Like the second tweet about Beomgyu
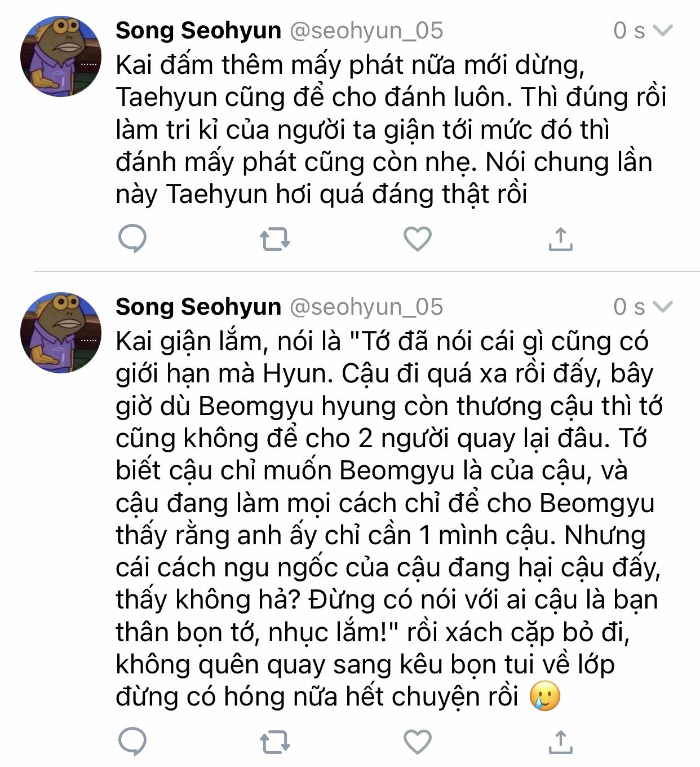The height and width of the screenshot is (767, 700). 418,742
